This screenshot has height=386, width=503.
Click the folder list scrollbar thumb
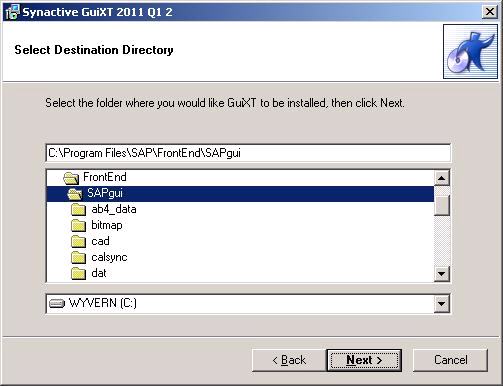pos(442,205)
